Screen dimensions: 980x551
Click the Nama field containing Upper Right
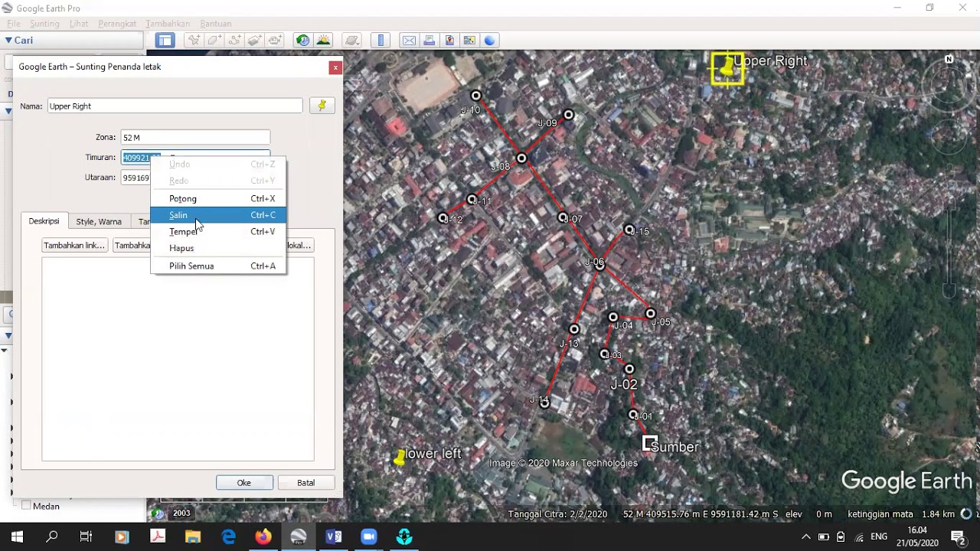pos(175,106)
